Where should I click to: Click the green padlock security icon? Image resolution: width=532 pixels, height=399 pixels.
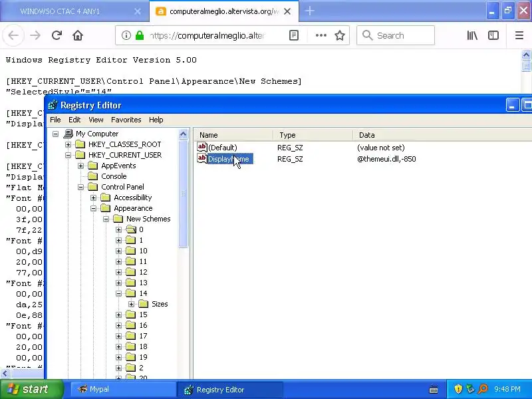click(140, 35)
